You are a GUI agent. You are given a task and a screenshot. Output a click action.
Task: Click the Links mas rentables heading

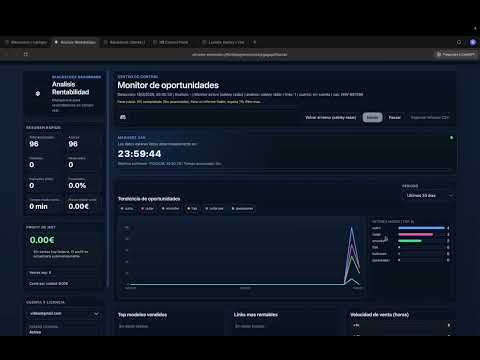[x=256, y=315]
